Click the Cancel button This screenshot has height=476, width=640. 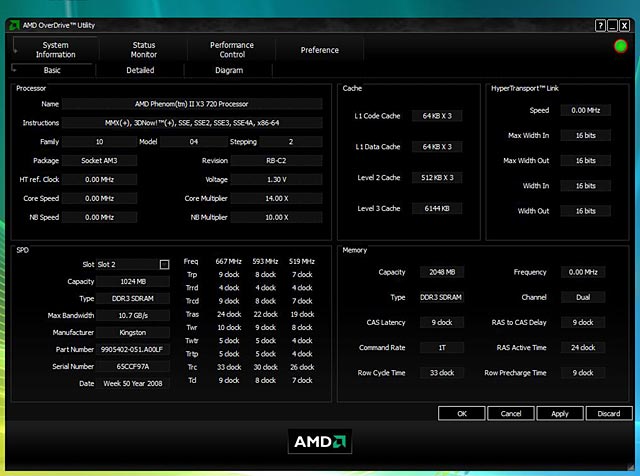pyautogui.click(x=511, y=414)
